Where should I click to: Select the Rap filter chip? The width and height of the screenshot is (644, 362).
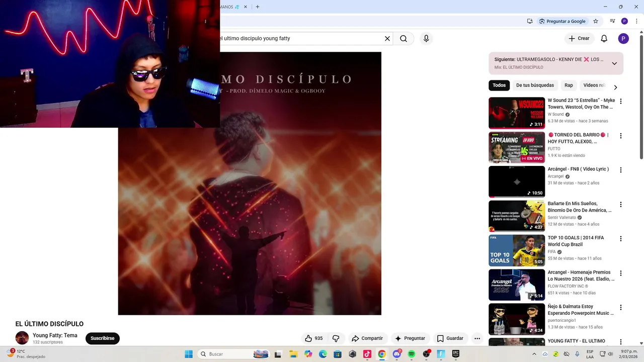pyautogui.click(x=569, y=85)
